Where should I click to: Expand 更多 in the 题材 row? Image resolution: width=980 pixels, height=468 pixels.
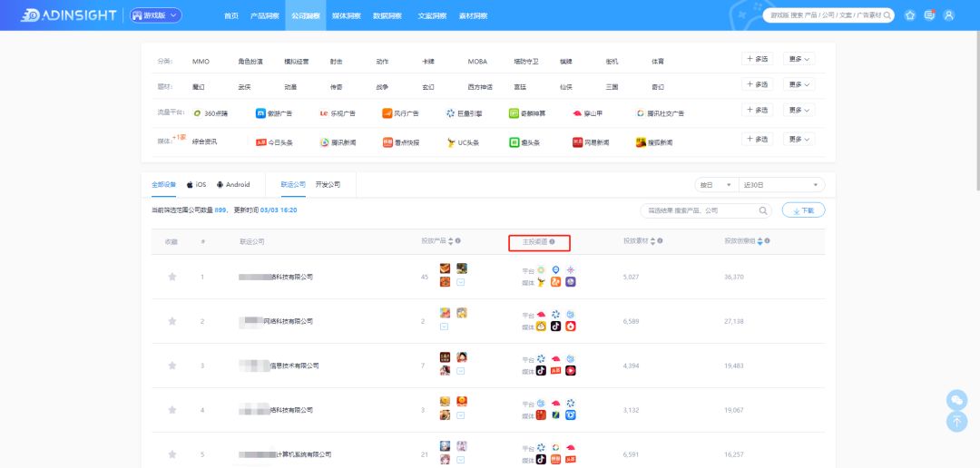(799, 84)
